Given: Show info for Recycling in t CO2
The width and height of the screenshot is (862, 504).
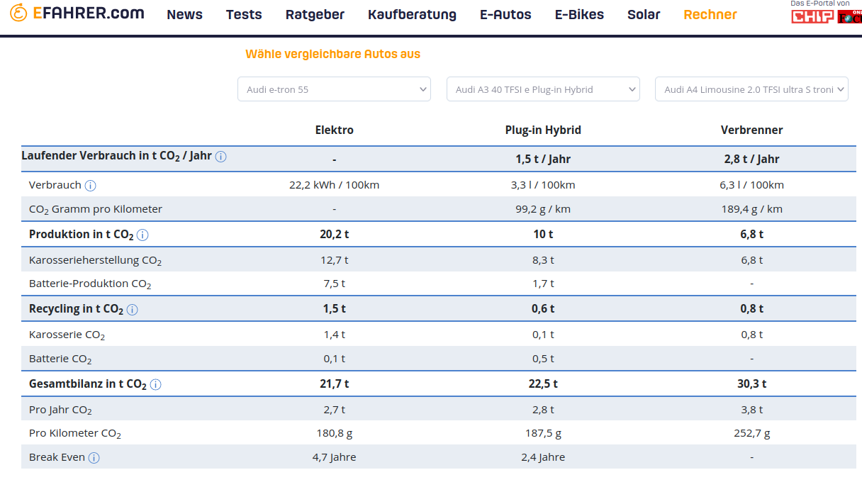Looking at the screenshot, I should tap(132, 310).
